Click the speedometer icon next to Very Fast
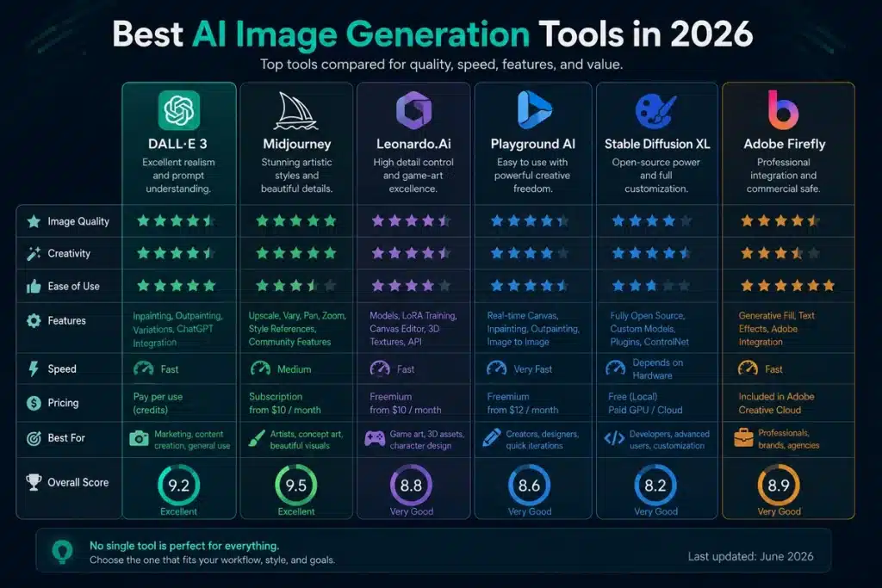This screenshot has height=588, width=882. [x=496, y=368]
